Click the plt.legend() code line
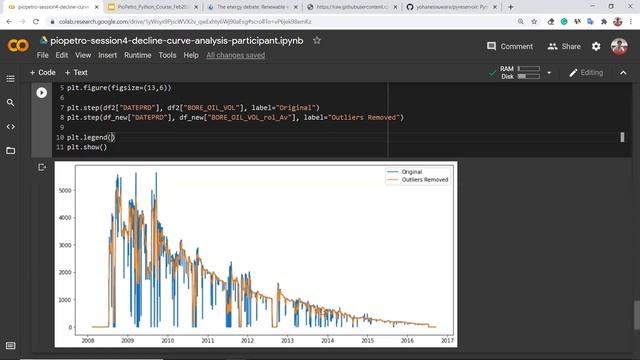 [x=91, y=138]
